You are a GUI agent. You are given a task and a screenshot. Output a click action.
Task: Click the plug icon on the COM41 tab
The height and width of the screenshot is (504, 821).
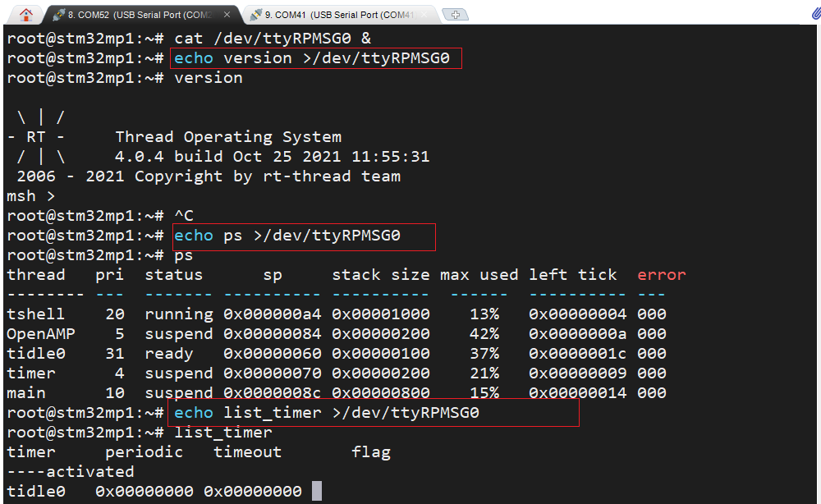[256, 14]
